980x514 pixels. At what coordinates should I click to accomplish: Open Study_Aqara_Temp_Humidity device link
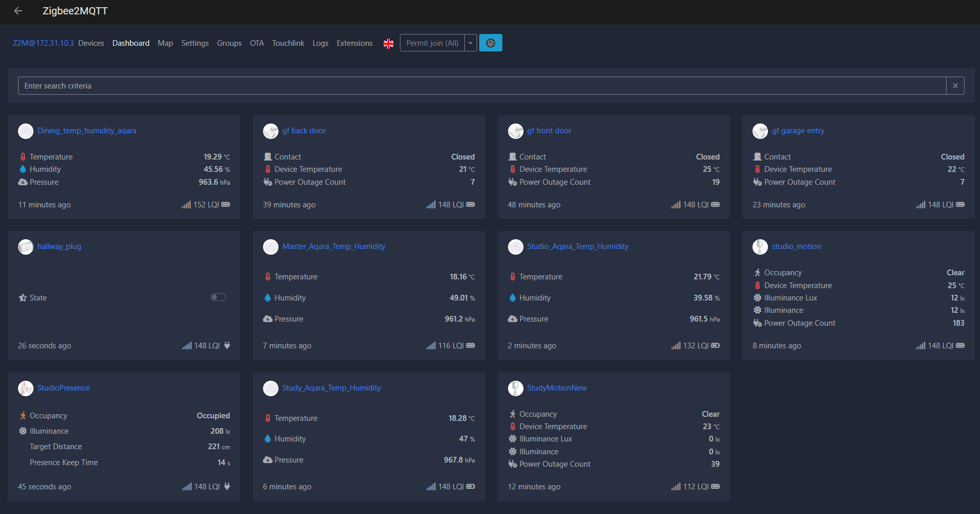point(331,388)
